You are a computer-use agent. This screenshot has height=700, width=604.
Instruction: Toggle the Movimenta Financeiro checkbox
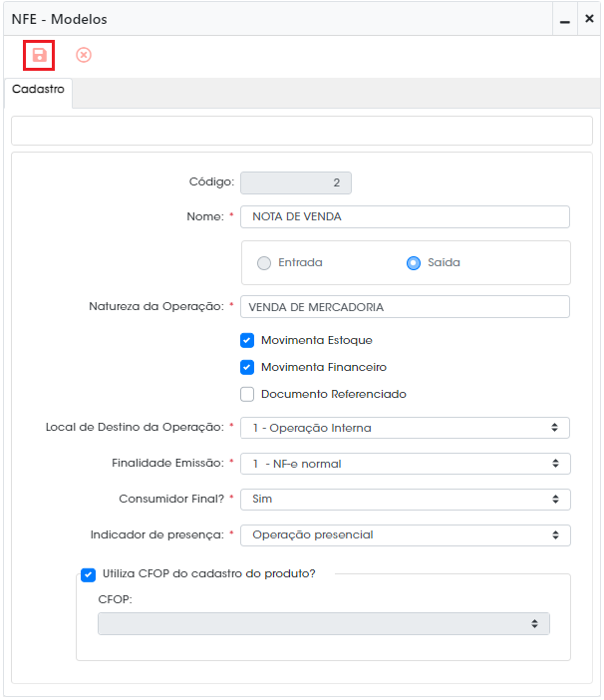(x=247, y=367)
